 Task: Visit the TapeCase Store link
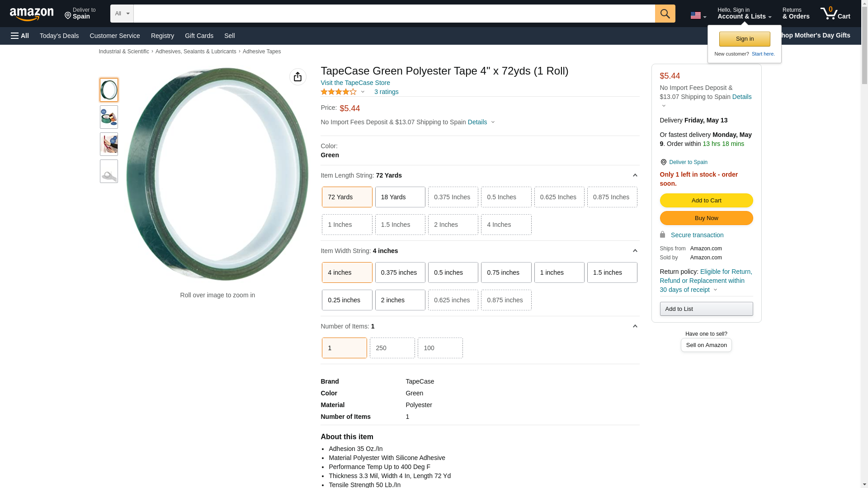[x=355, y=83]
